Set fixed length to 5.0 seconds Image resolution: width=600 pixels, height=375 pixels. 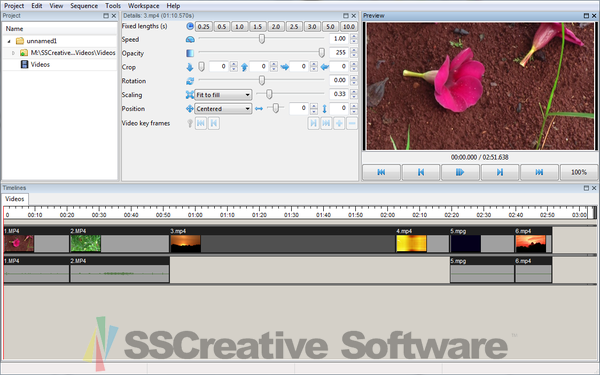330,26
